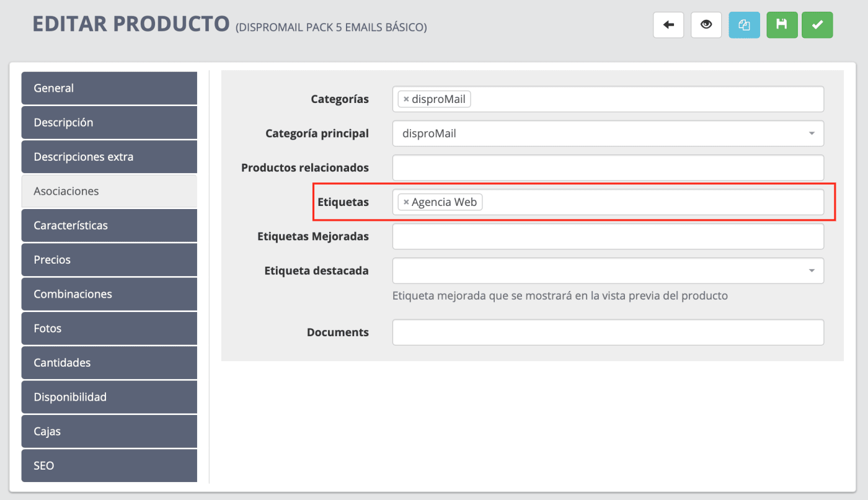The height and width of the screenshot is (500, 868).
Task: Save product with the floppy disk icon
Action: [782, 25]
